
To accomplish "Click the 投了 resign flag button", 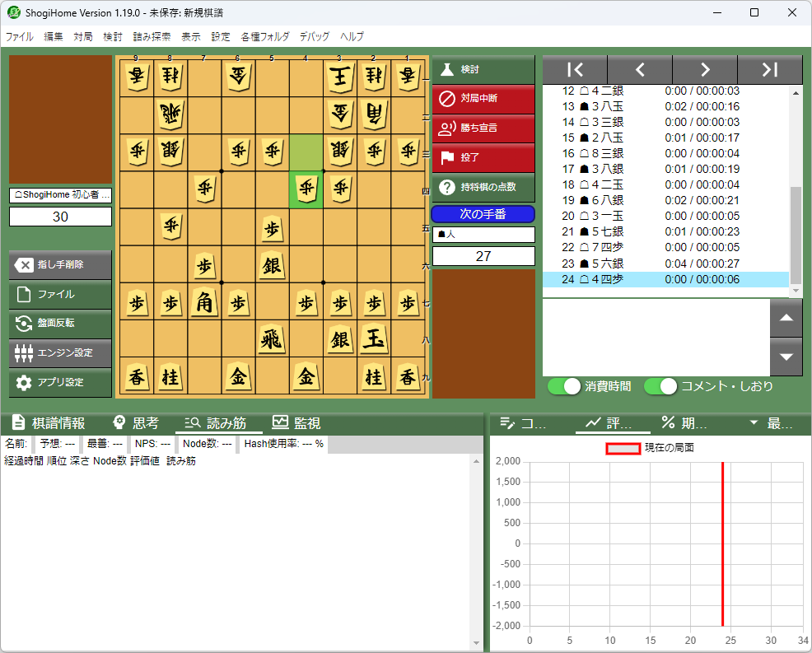I will click(483, 157).
